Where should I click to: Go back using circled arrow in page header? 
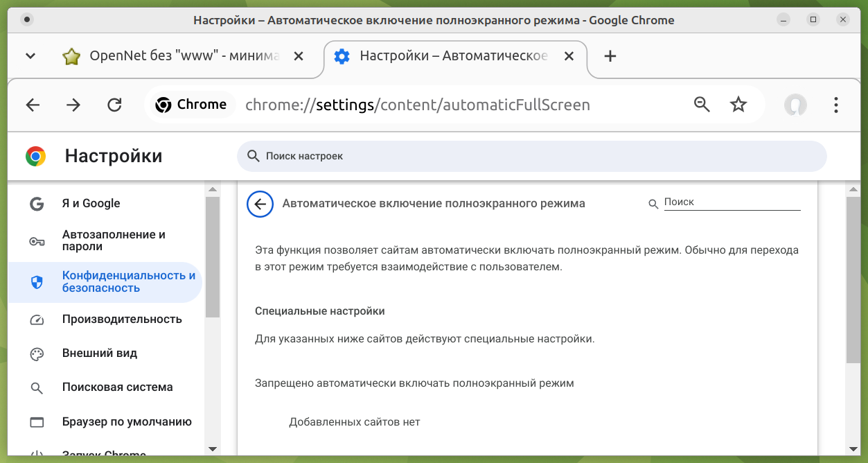(260, 204)
